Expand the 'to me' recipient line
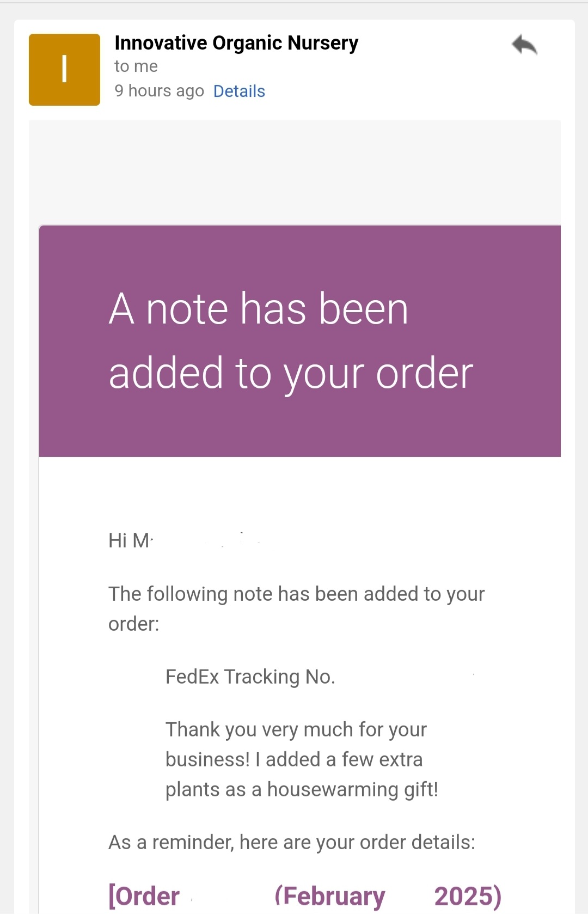 pyautogui.click(x=136, y=66)
